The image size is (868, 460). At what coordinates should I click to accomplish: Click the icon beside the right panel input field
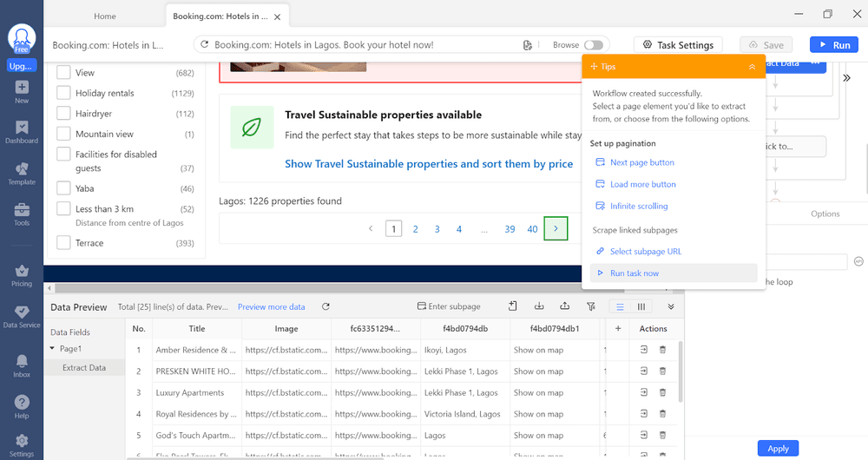click(858, 261)
